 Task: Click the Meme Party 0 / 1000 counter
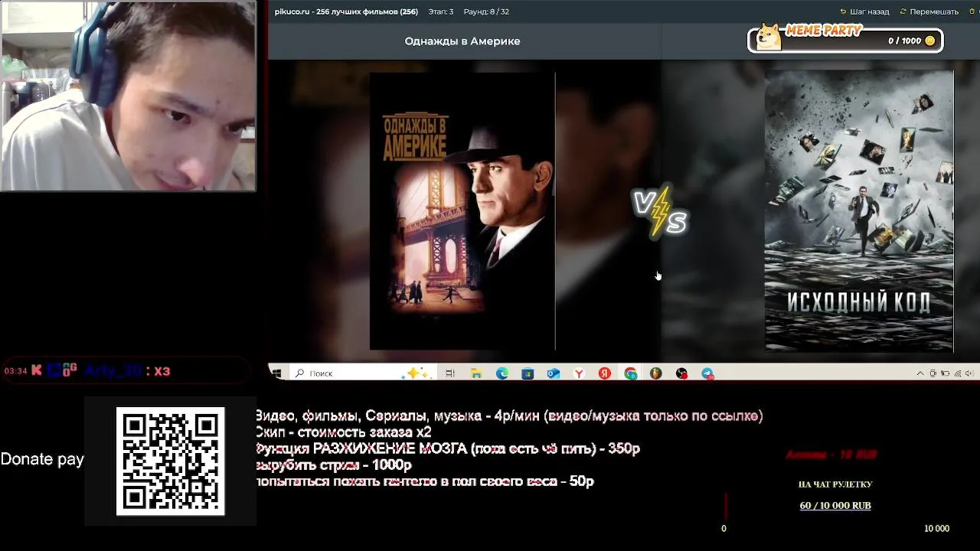click(x=904, y=41)
